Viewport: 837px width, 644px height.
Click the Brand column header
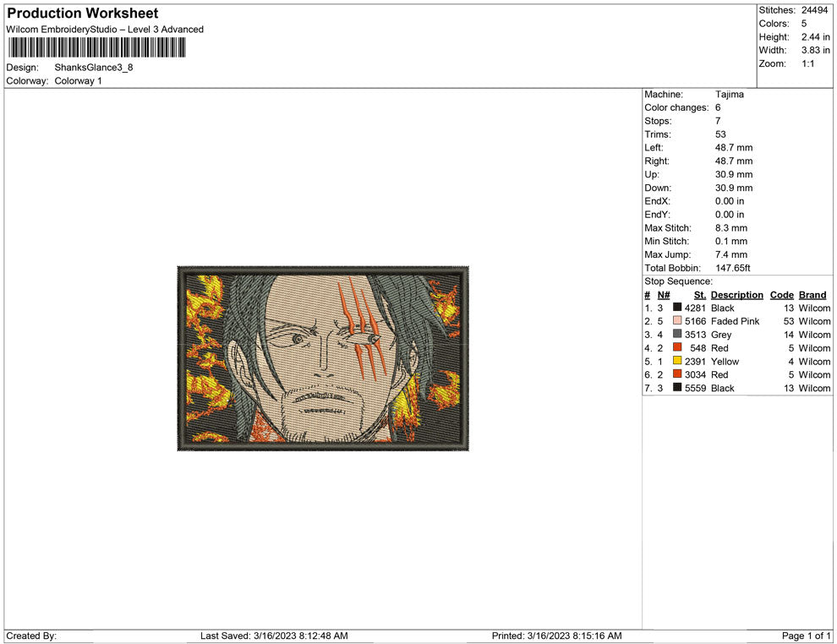point(812,294)
